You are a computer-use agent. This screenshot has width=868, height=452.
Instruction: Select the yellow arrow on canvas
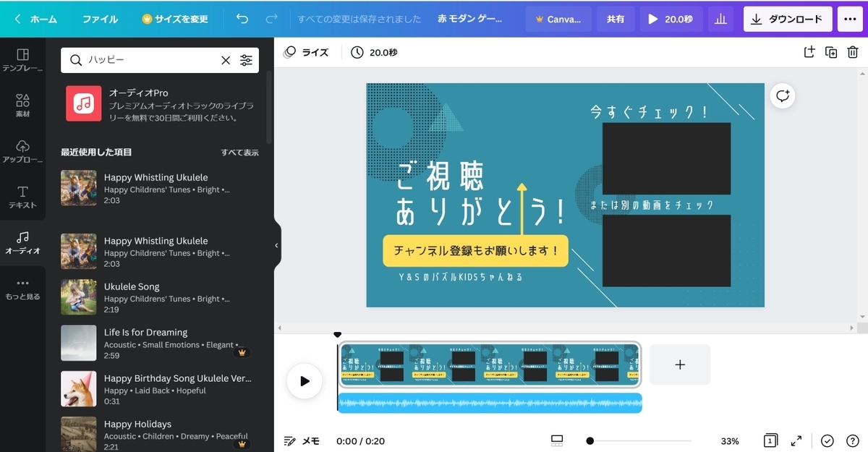point(521,208)
